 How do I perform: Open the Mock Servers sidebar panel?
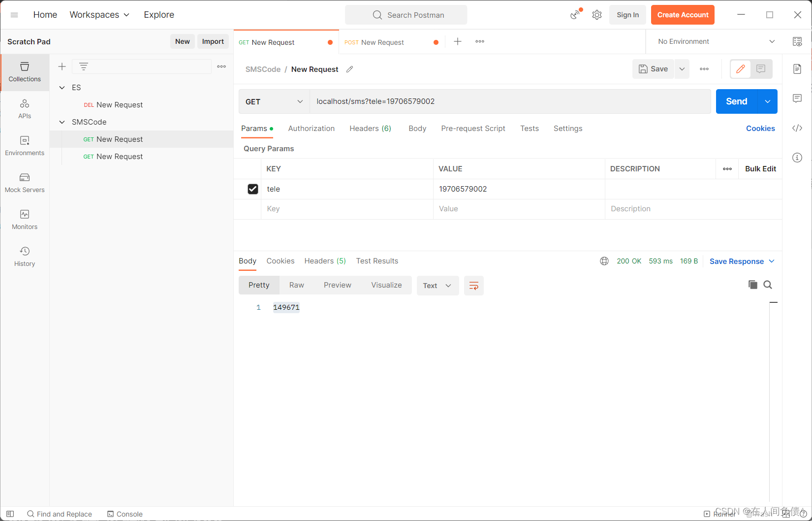[x=25, y=183]
